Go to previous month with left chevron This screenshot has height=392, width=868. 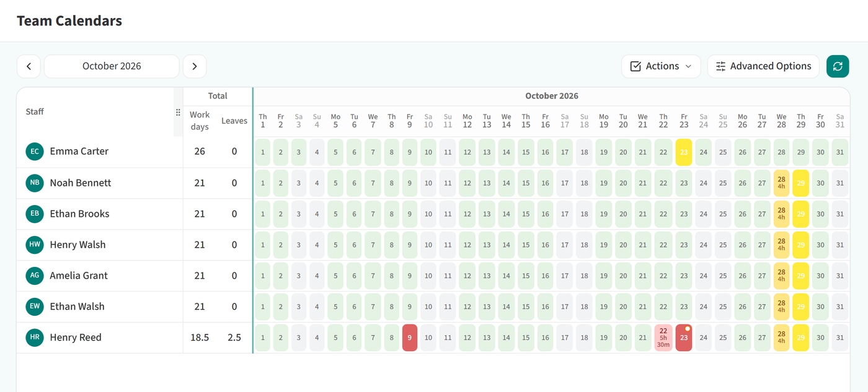point(29,66)
